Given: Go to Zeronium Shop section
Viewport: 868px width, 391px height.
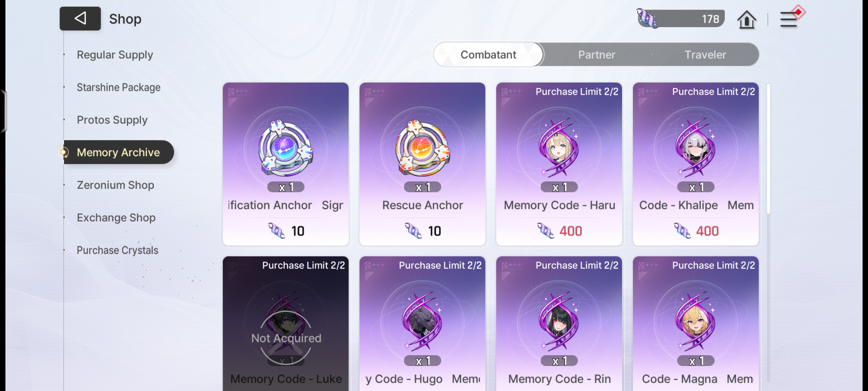Looking at the screenshot, I should pos(115,185).
